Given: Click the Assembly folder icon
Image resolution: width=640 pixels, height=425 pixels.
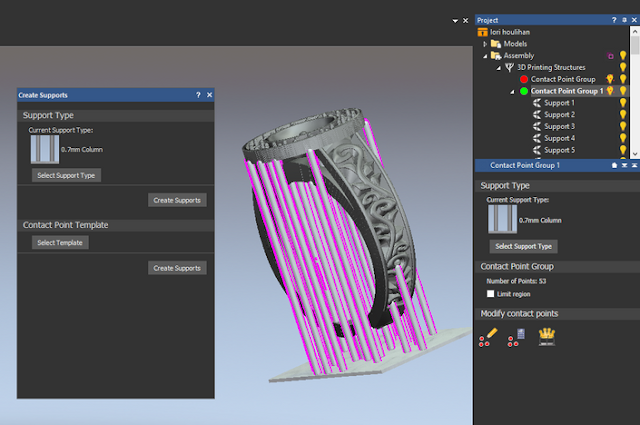Looking at the screenshot, I should pyautogui.click(x=496, y=56).
